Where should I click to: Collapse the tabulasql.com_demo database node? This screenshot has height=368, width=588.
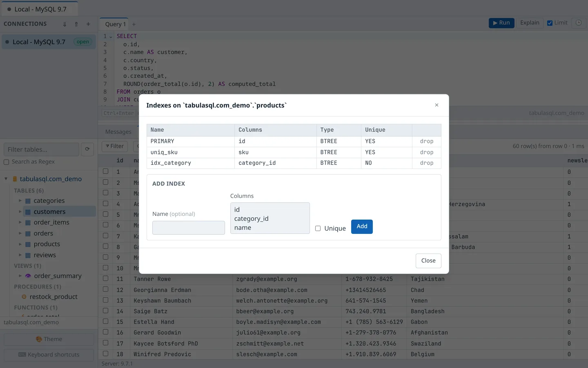[6, 179]
